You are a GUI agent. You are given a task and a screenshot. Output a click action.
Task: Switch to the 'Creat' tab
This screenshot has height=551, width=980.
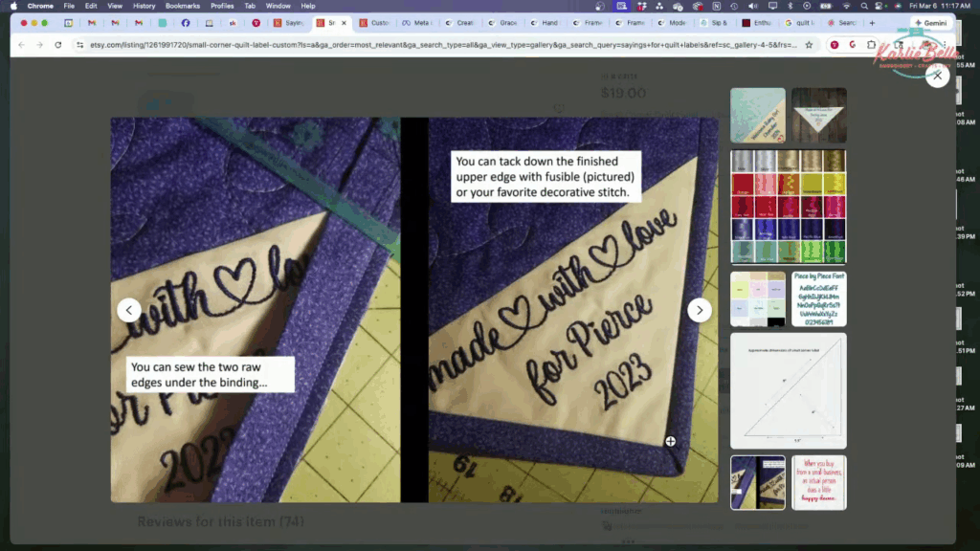[x=460, y=23]
